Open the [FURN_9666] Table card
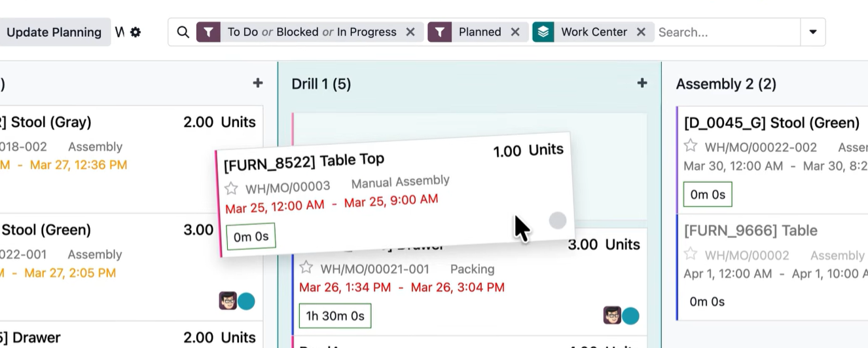Viewport: 868px width, 348px height. (750, 231)
